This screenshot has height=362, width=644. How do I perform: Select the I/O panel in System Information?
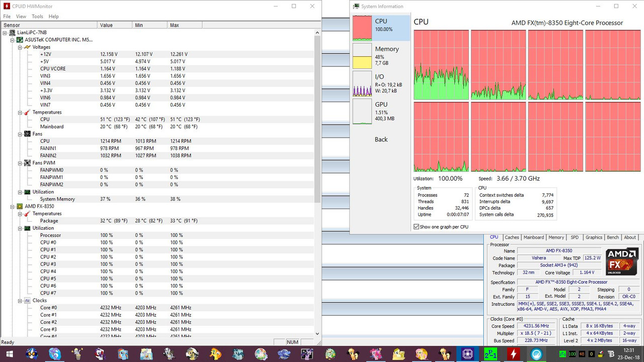(381, 83)
